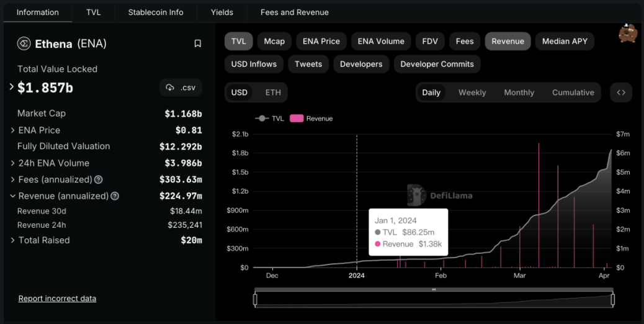The image size is (644, 324).
Task: Select Weekly chart grouping
Action: point(472,92)
